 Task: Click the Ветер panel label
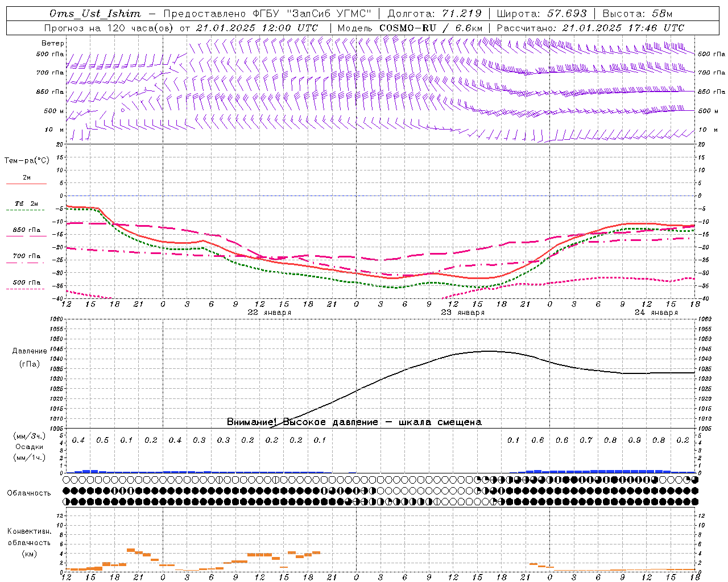(x=53, y=43)
